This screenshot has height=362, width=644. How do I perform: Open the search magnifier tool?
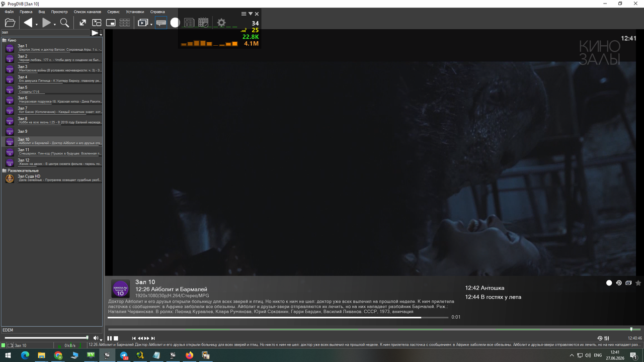tap(64, 23)
